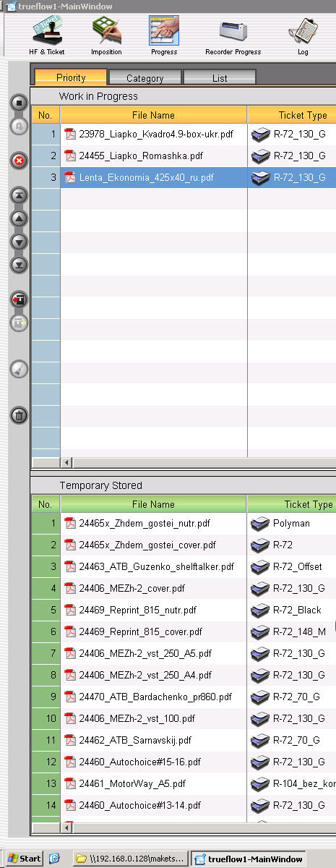Click Temporary Stored No. column header
This screenshot has height=868, width=336.
(45, 504)
